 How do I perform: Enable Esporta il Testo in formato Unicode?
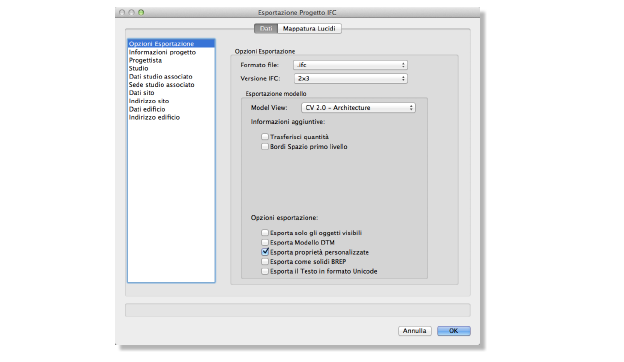pyautogui.click(x=265, y=271)
